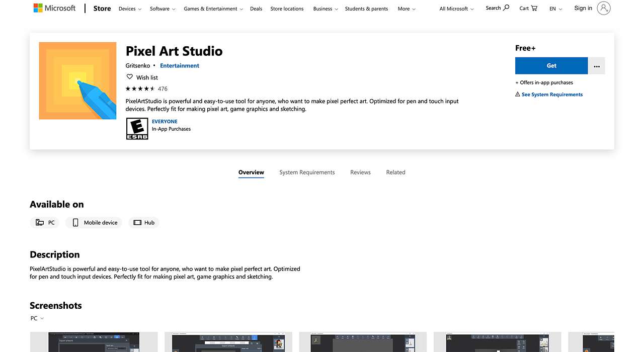This screenshot has height=352, width=644.
Task: Open the fourth screenshot thumbnail
Action: [x=497, y=342]
